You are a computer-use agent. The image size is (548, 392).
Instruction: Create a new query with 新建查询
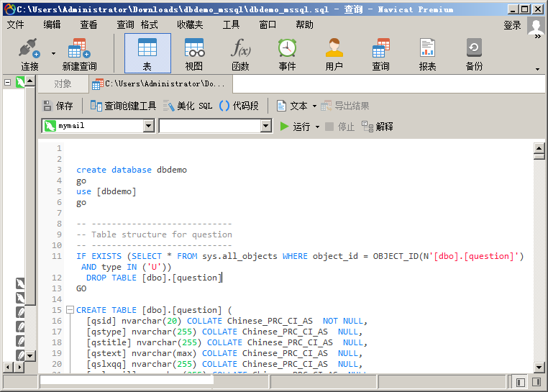tap(79, 54)
